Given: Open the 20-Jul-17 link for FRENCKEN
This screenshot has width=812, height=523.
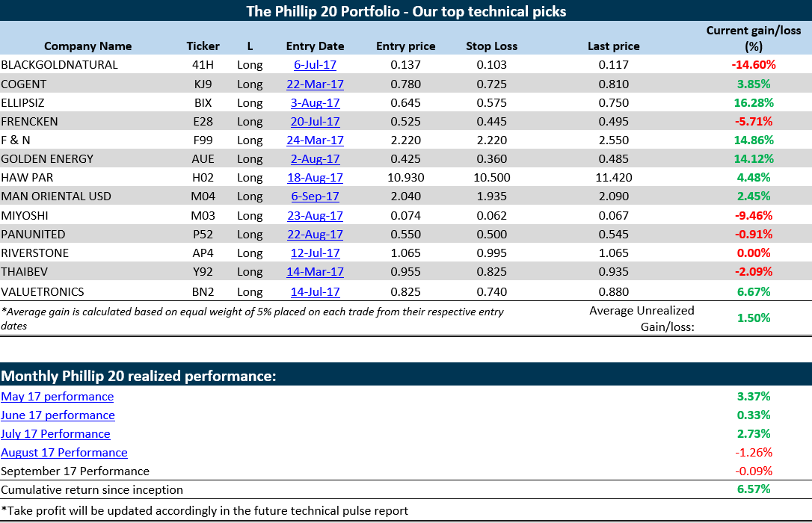Looking at the screenshot, I should [315, 122].
